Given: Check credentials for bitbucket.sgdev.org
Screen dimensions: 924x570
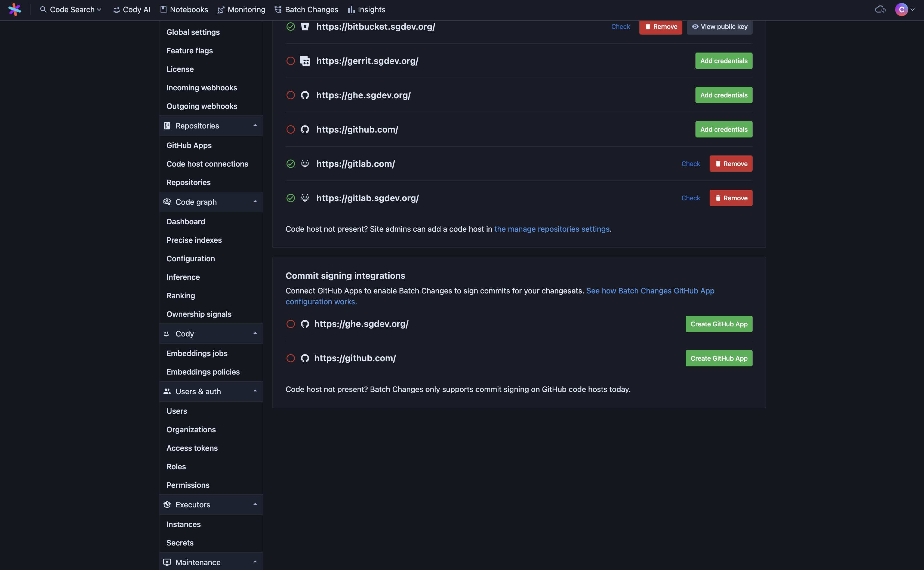Looking at the screenshot, I should [620, 26].
